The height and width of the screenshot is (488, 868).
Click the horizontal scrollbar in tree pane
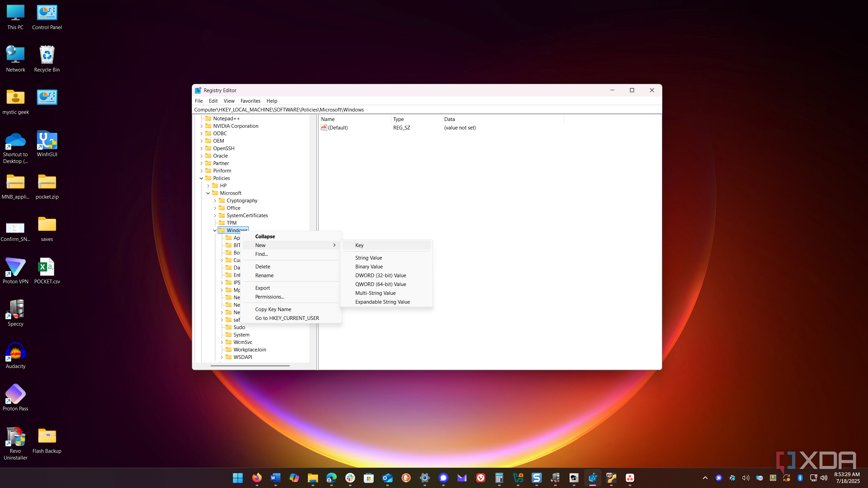click(250, 366)
